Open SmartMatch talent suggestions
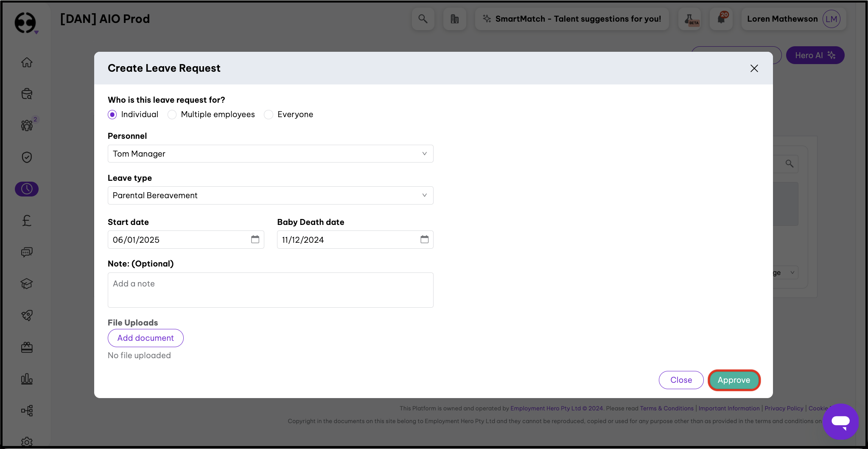The width and height of the screenshot is (868, 449). 572,19
